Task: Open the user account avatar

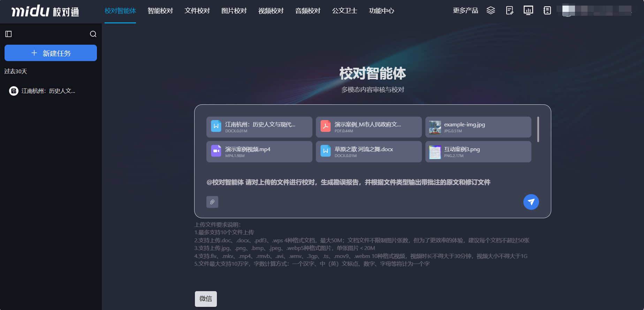Action: tap(568, 10)
